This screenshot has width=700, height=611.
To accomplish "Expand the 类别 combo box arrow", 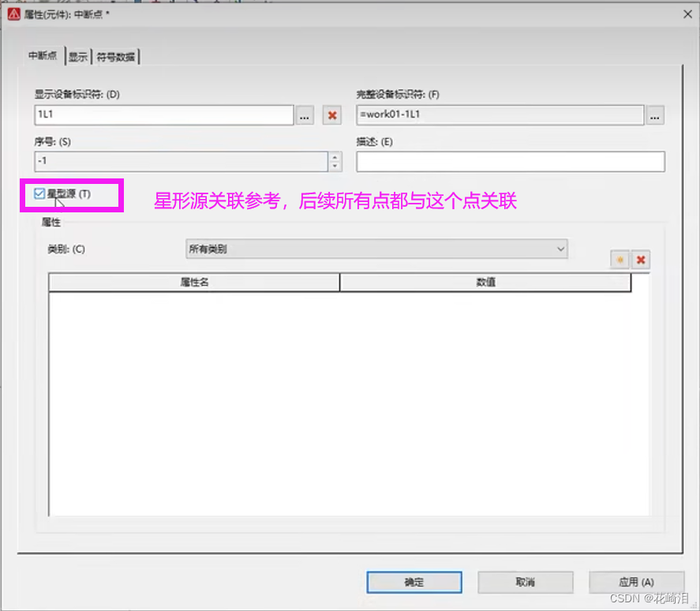I will click(x=560, y=249).
